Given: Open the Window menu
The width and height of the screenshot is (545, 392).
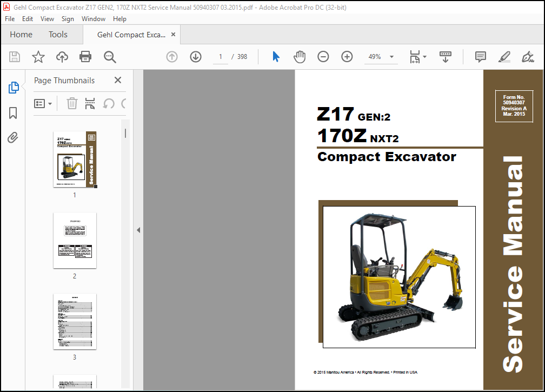Looking at the screenshot, I should point(94,19).
